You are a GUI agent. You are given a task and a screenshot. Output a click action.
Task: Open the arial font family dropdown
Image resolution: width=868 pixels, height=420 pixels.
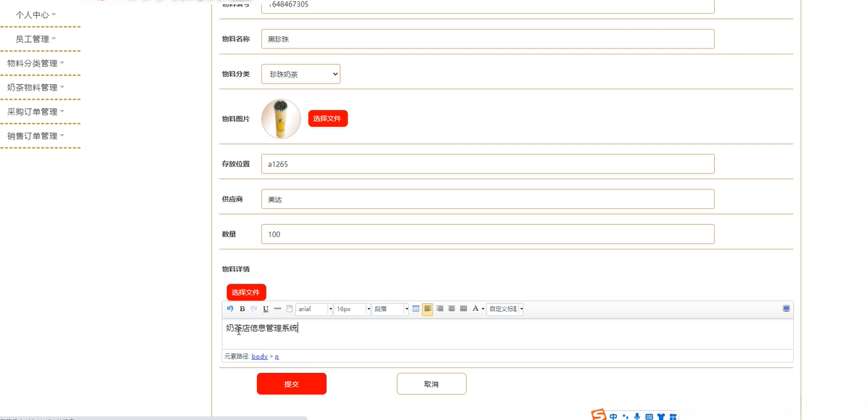tap(314, 309)
